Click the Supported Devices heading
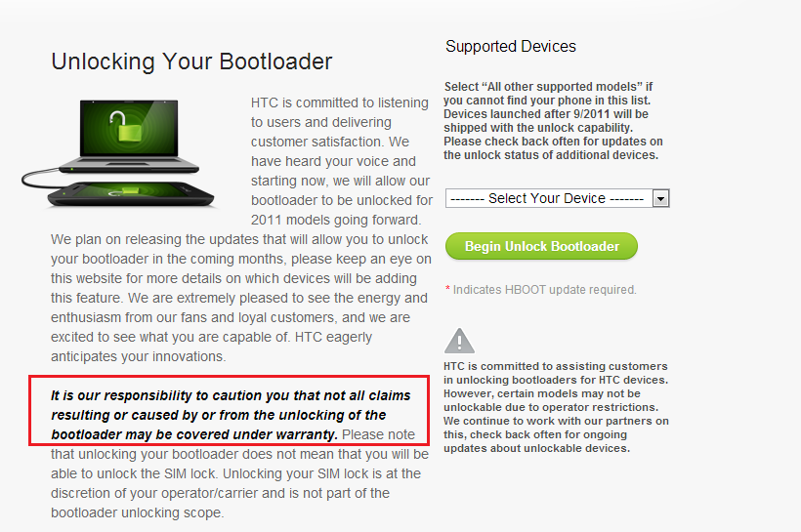 [x=510, y=46]
